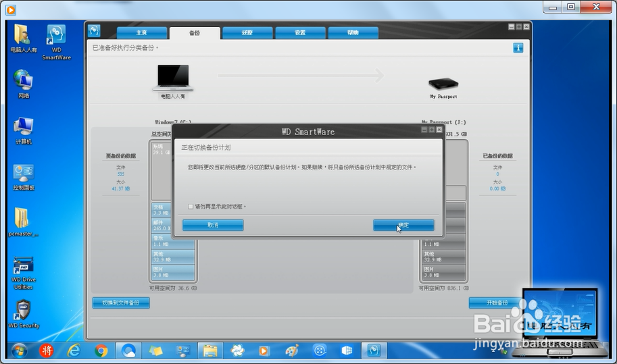This screenshot has height=364, width=617.
Task: Click the blue cube taskbar icon
Action: [347, 350]
